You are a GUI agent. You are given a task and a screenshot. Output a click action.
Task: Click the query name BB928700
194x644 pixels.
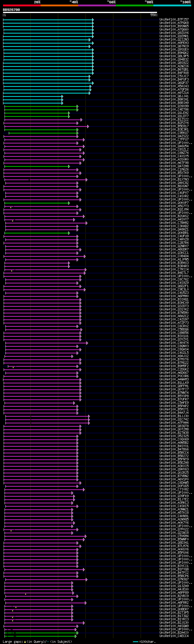(12, 10)
